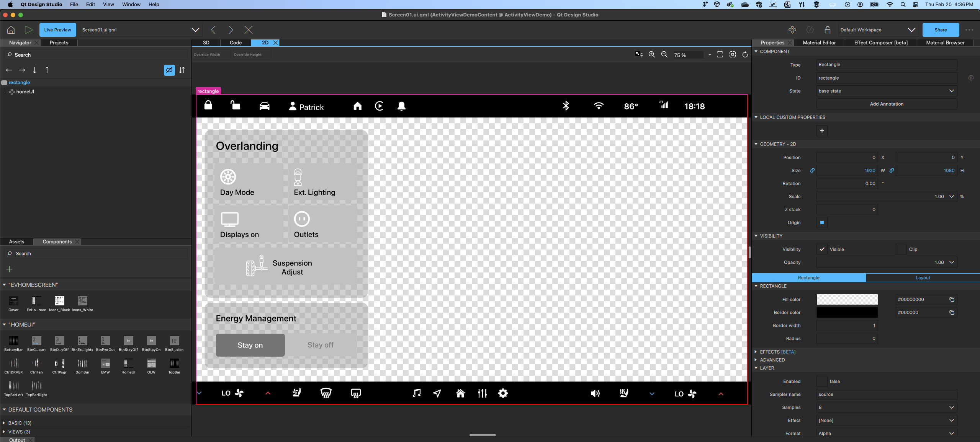Select the homeUI item in Navigator
The height and width of the screenshot is (442, 980).
tap(25, 91)
